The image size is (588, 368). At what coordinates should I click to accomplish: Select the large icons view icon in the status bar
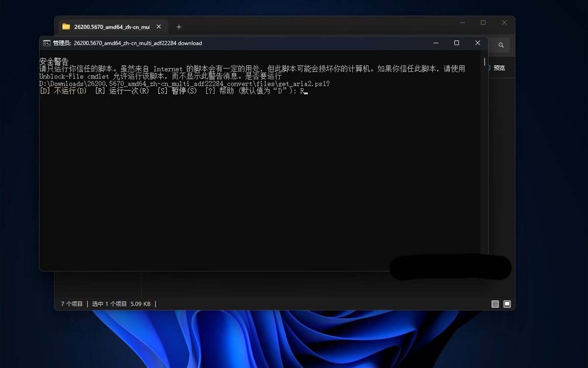pos(506,304)
